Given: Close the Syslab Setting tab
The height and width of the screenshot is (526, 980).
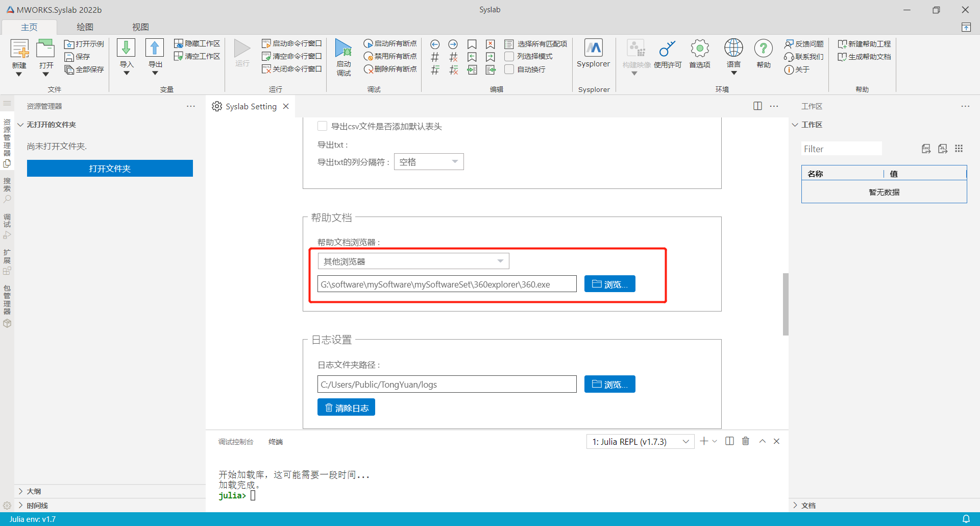Looking at the screenshot, I should tap(286, 106).
